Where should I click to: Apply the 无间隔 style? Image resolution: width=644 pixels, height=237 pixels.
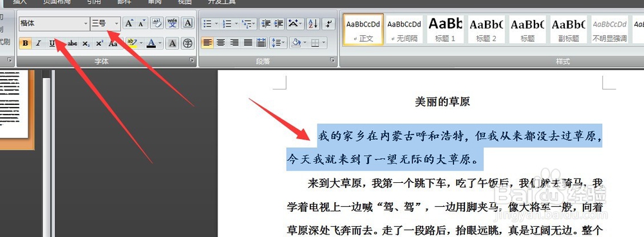[x=404, y=30]
